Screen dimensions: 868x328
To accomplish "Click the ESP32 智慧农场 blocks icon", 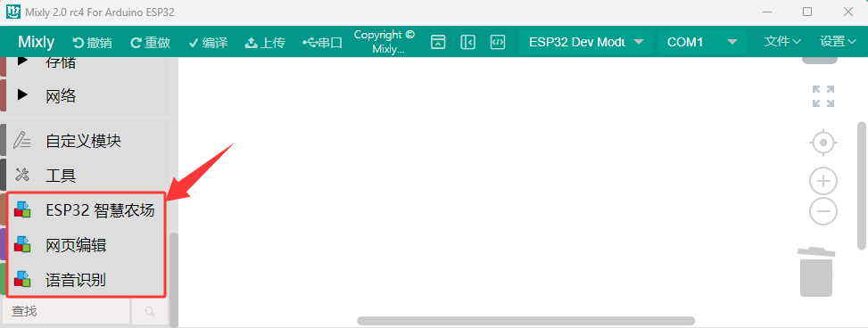I will (x=22, y=209).
